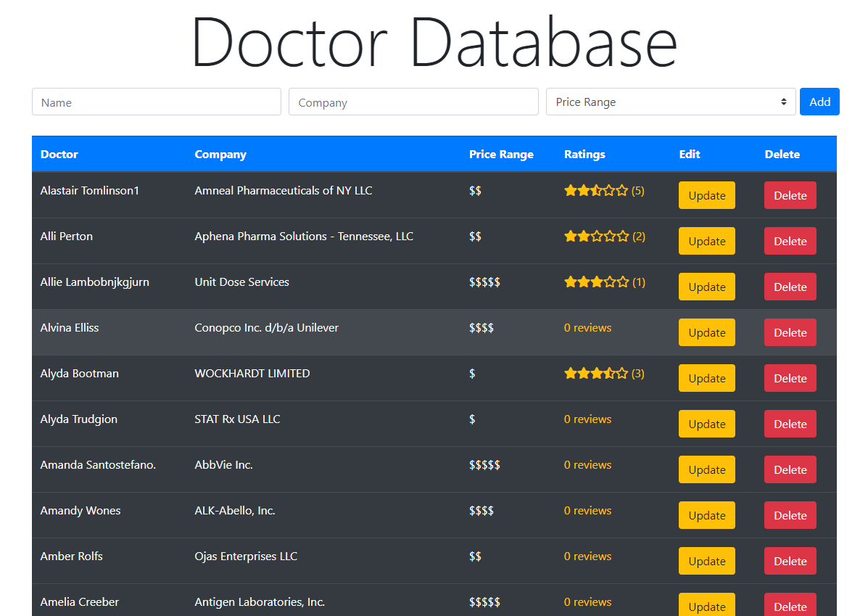
Task: Open 0 reviews for Alvina Elliss
Action: coord(587,328)
